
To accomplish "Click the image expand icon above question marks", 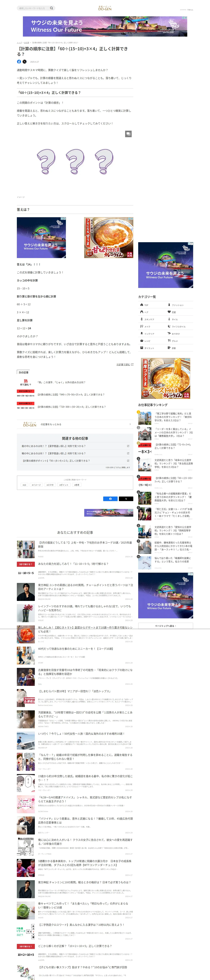I will (x=128, y=134).
